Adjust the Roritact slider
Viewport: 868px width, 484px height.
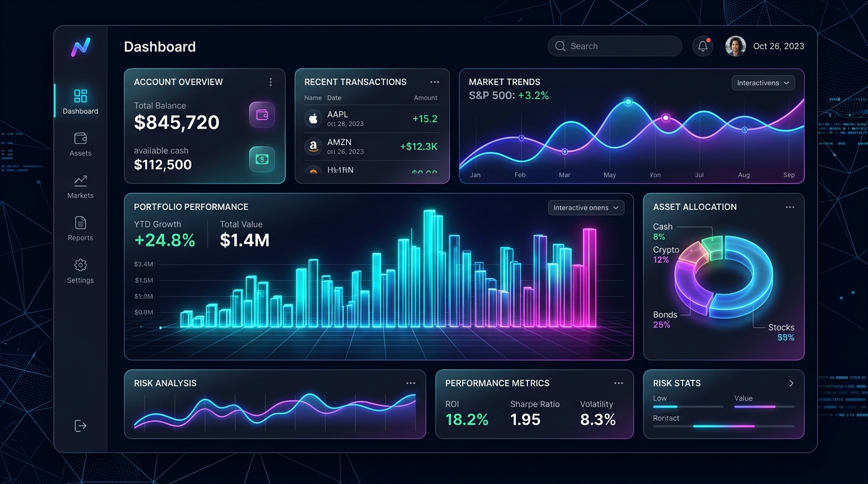(x=724, y=427)
